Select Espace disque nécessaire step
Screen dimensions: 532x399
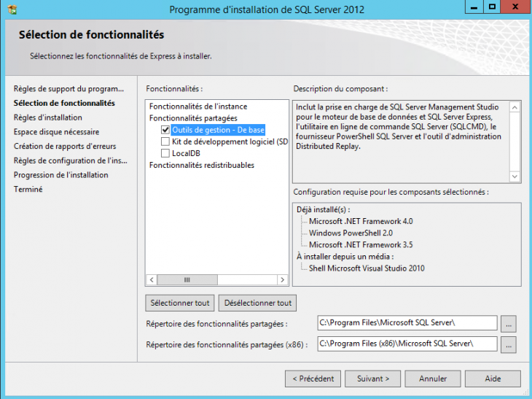(x=56, y=132)
